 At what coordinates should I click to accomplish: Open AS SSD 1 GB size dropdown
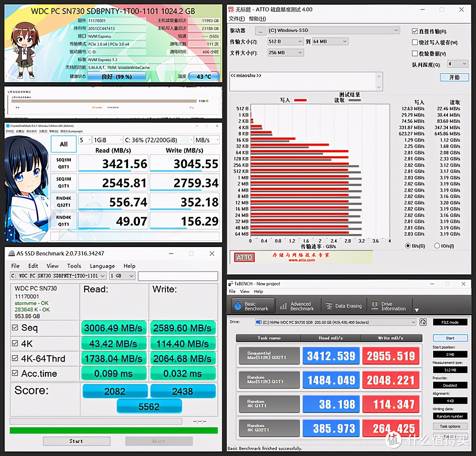click(x=122, y=276)
